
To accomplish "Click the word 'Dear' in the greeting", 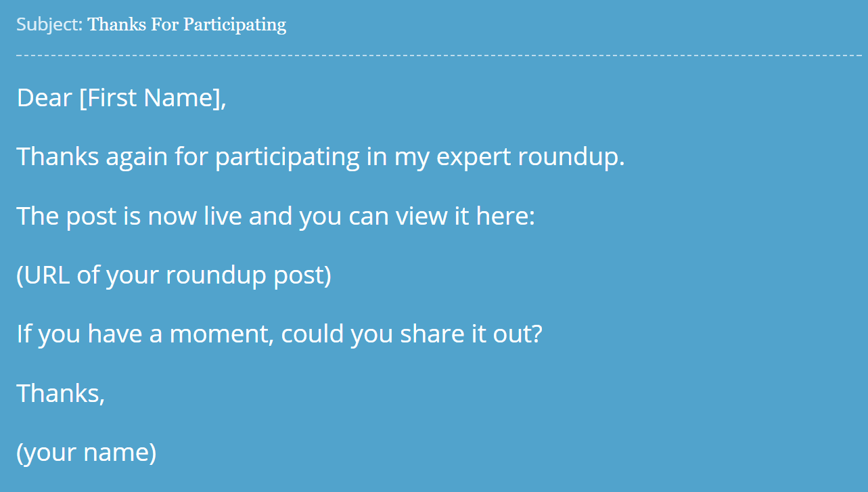I will (x=44, y=98).
